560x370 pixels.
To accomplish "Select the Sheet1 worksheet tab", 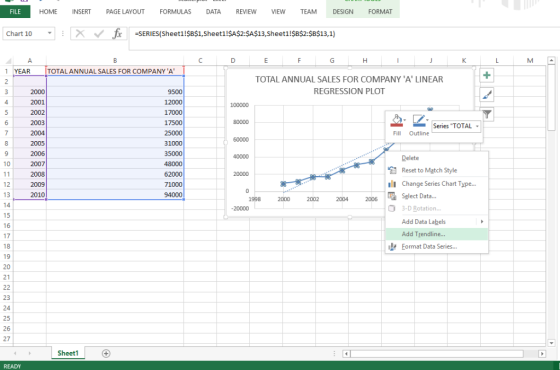I will click(68, 353).
